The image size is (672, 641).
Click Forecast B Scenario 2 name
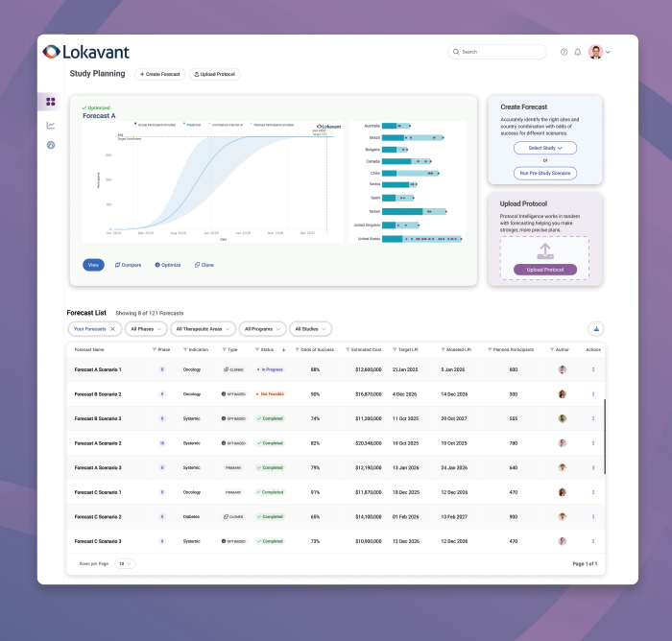click(98, 393)
